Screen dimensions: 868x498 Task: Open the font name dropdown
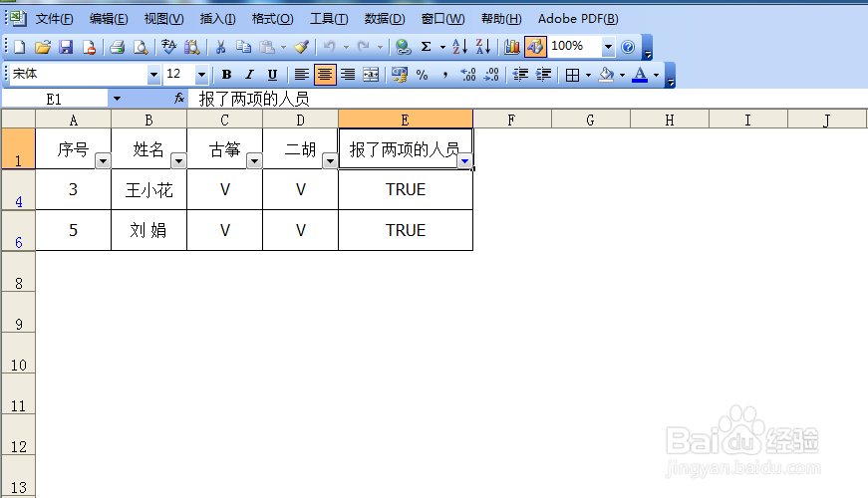tap(153, 75)
